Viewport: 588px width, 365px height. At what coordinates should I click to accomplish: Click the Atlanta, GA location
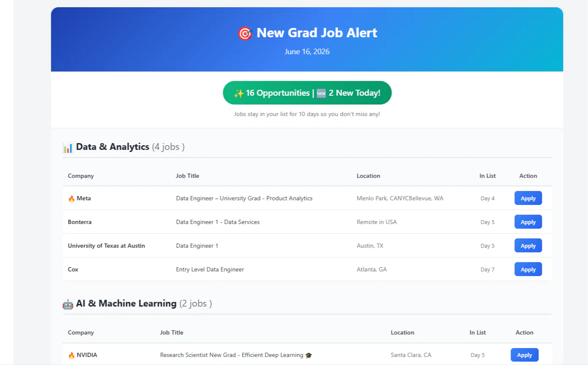pos(372,269)
